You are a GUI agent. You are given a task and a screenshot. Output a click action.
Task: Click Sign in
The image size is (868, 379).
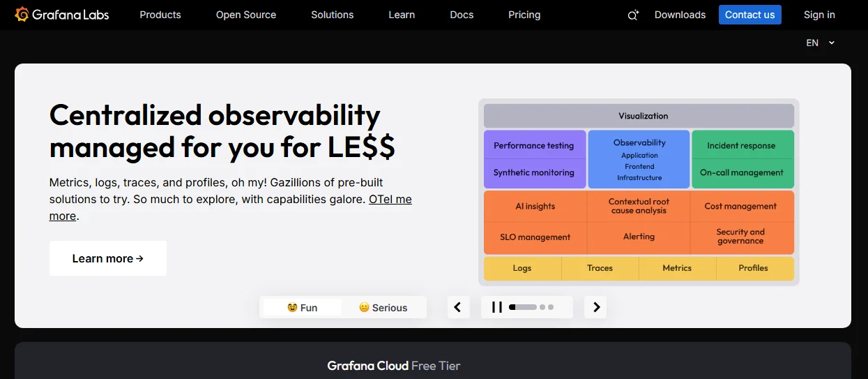point(819,15)
